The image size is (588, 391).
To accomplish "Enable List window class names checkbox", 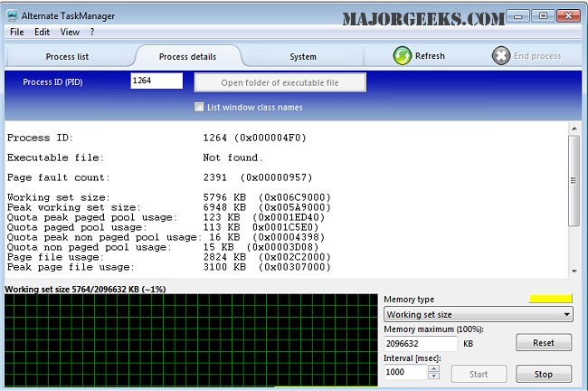I will pyautogui.click(x=199, y=107).
